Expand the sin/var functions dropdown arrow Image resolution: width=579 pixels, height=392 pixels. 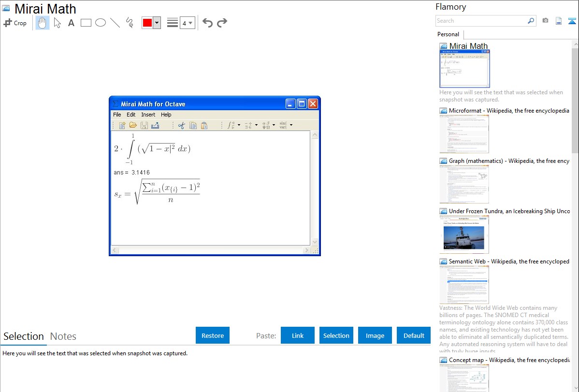tap(291, 125)
